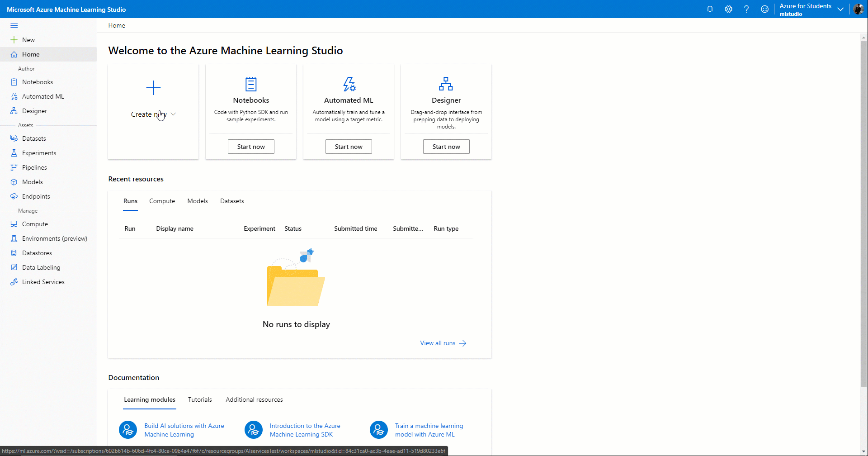Click the Submitted time column header
868x456 pixels.
point(356,228)
